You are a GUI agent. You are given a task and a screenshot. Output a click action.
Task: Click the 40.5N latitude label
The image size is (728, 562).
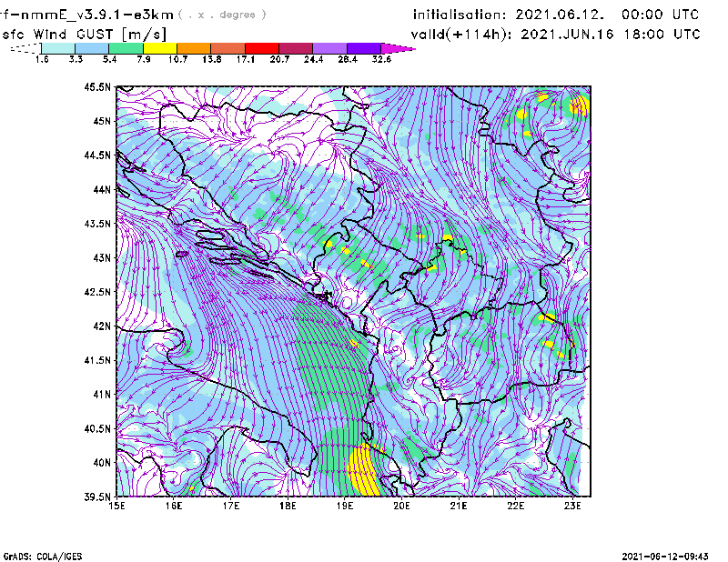pyautogui.click(x=98, y=429)
